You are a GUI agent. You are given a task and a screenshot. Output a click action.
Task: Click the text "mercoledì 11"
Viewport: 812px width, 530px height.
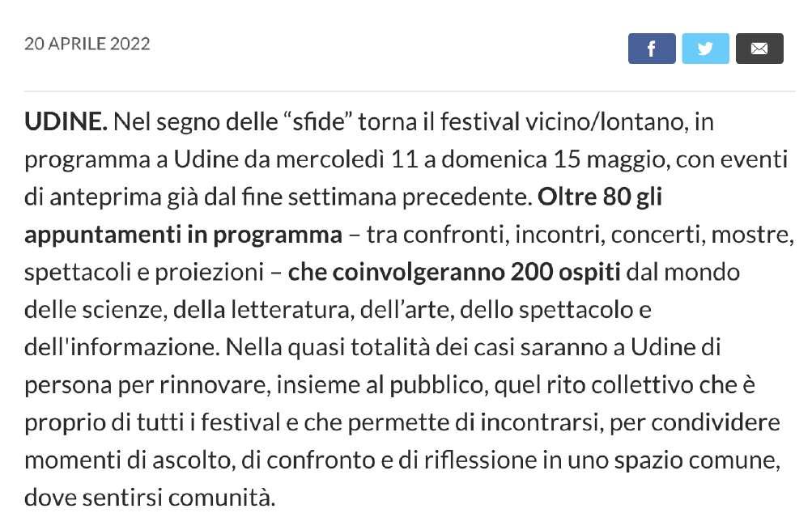click(346, 159)
